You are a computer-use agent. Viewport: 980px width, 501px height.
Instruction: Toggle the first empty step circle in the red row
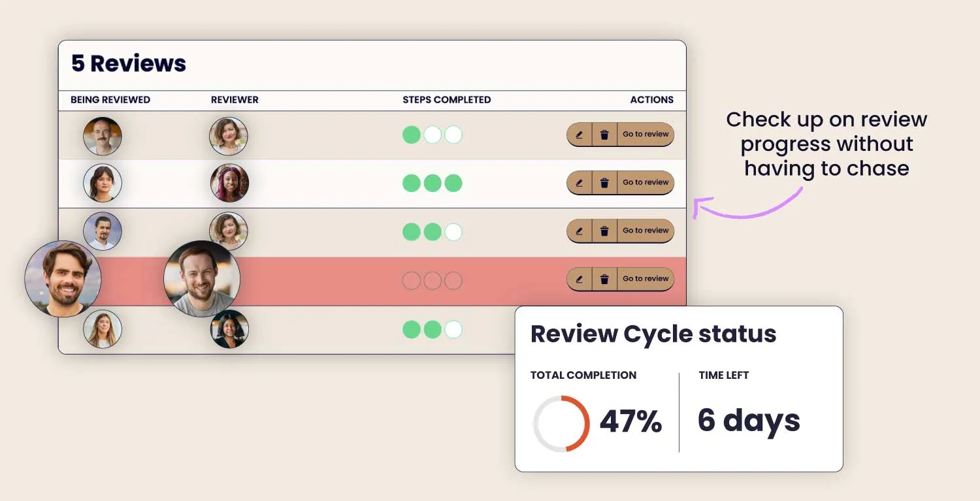[412, 280]
